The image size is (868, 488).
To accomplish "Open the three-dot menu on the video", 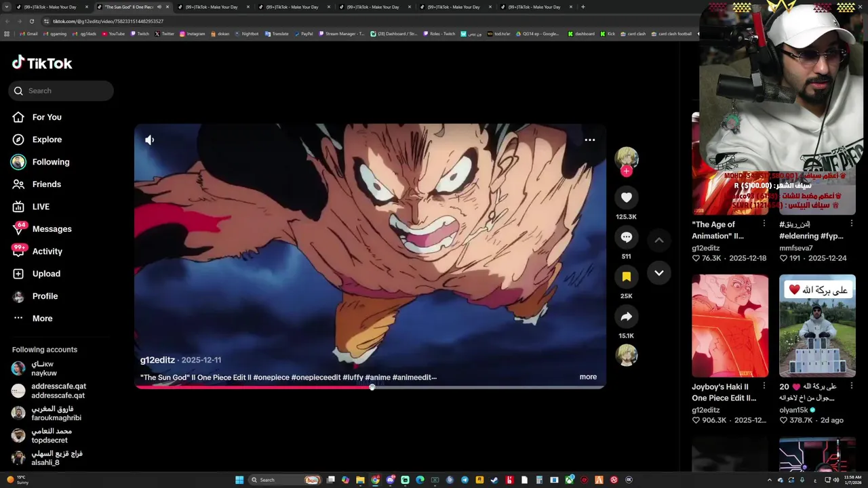I will click(x=590, y=140).
